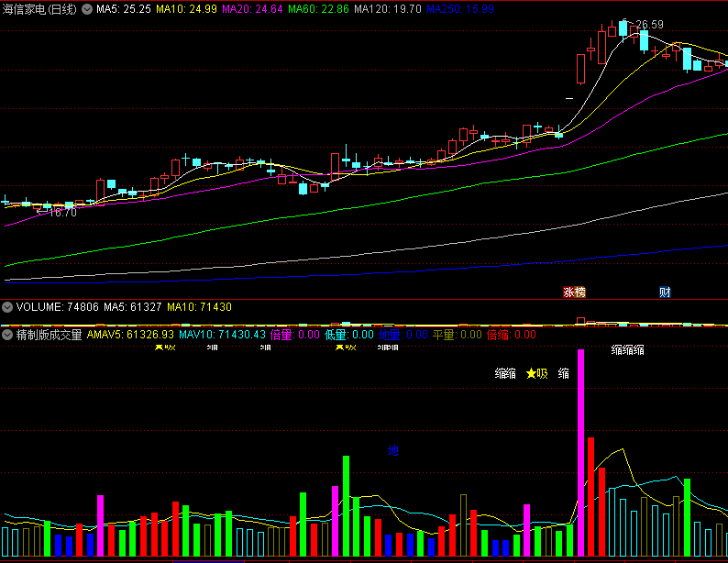This screenshot has width=728, height=563.
Task: Click the MAV10: 71430.43 value
Action: [223, 335]
